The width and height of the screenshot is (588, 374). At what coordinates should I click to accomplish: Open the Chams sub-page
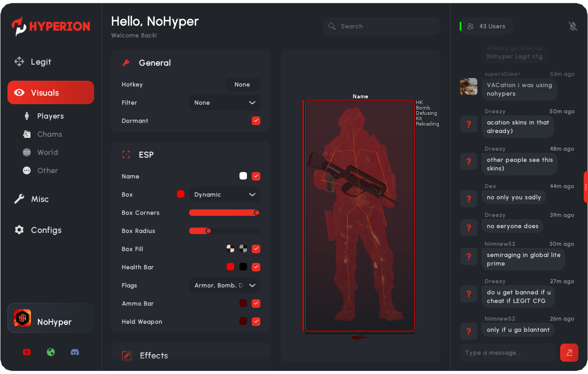pyautogui.click(x=49, y=135)
